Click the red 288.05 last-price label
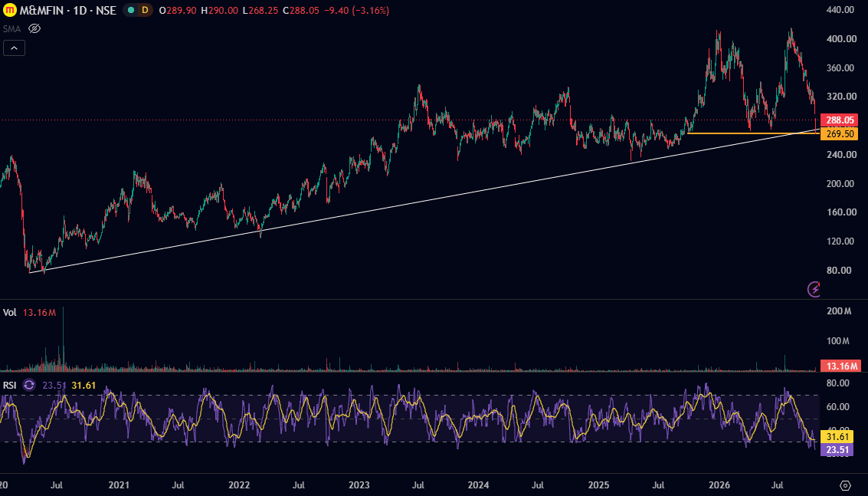Viewport: 868px width, 496px height. (839, 120)
